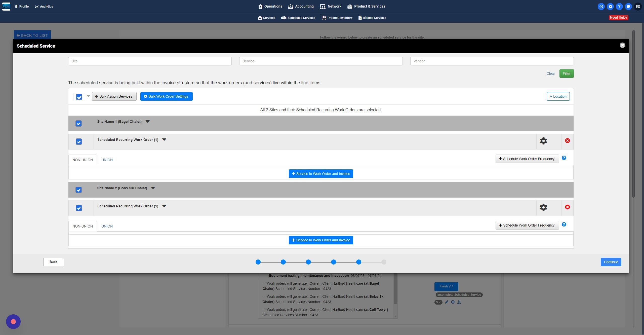Click help icon beside first Schedule Work Order Frequency

click(x=564, y=158)
